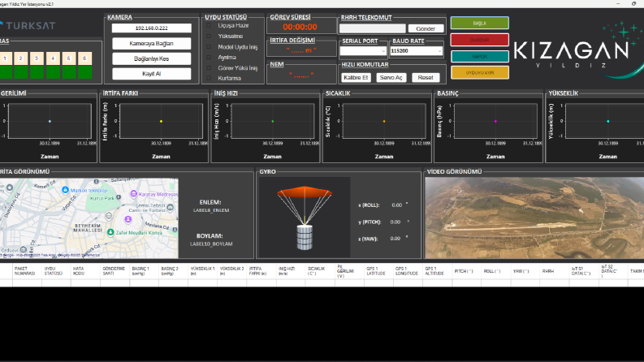Click the TURKSAT logo
The height and width of the screenshot is (362, 644).
click(27, 25)
